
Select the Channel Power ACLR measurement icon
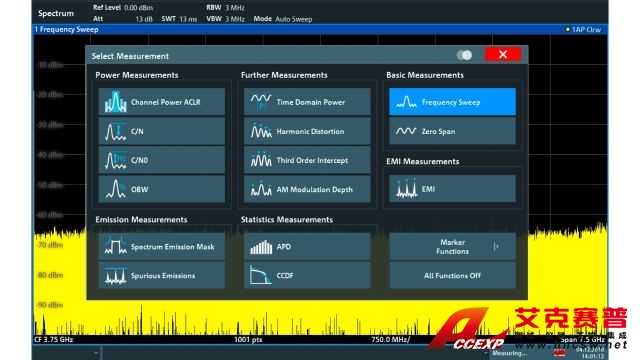click(x=115, y=102)
